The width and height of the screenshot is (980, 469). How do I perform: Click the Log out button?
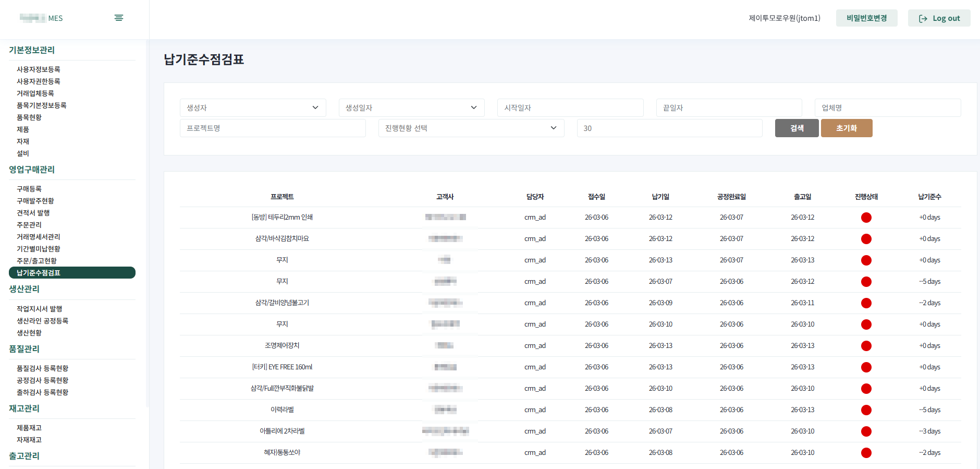tap(939, 18)
